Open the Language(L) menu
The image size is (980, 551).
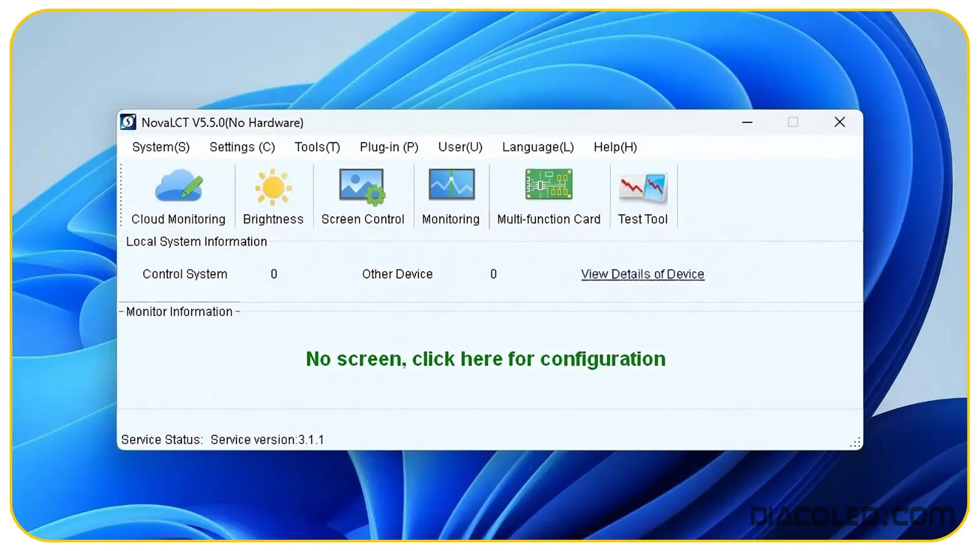click(538, 147)
